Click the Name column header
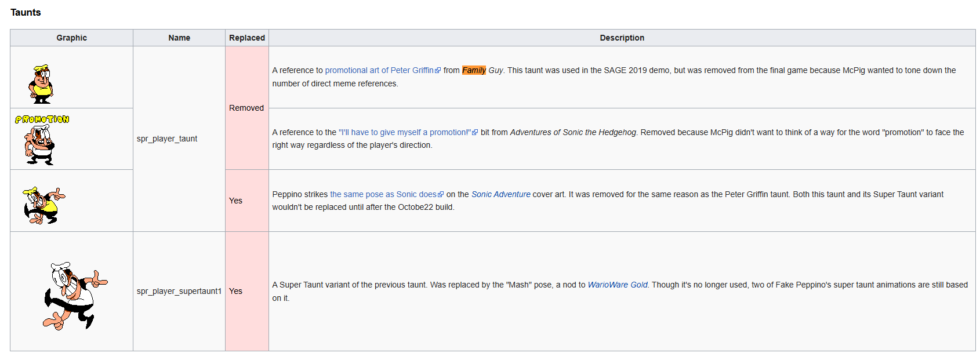The image size is (980, 360). (179, 38)
